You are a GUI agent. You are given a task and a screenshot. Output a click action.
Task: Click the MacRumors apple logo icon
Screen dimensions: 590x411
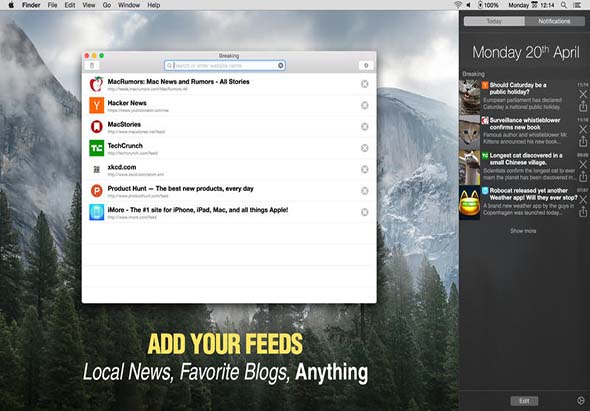point(96,84)
